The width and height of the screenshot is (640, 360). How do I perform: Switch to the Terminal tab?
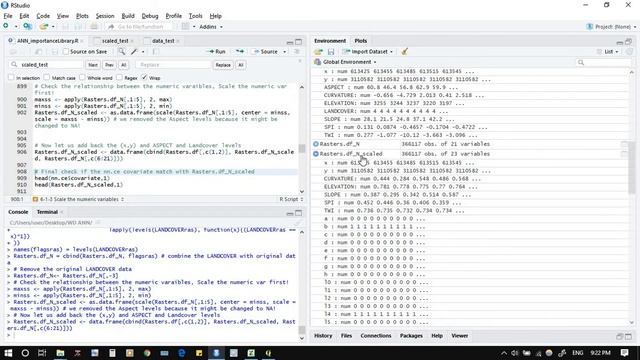[47, 212]
